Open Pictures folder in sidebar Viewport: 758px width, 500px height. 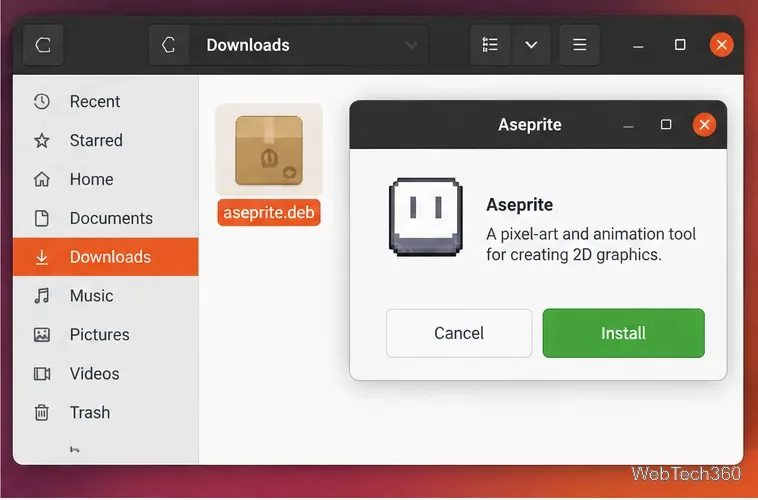(106, 335)
